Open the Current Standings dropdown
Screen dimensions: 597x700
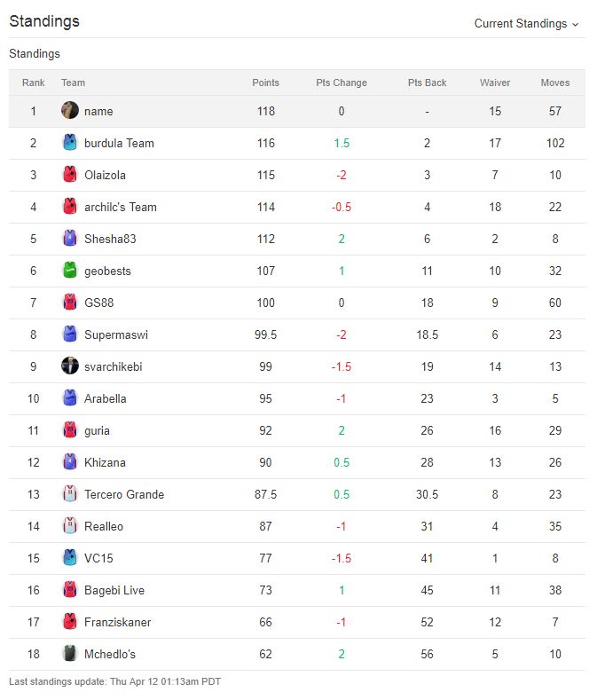coord(526,24)
